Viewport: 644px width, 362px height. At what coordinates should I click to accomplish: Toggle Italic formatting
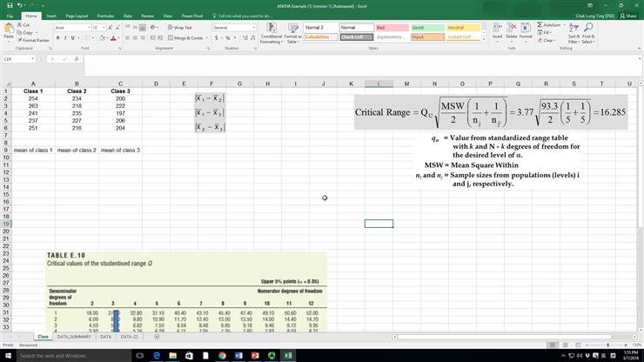coord(65,38)
